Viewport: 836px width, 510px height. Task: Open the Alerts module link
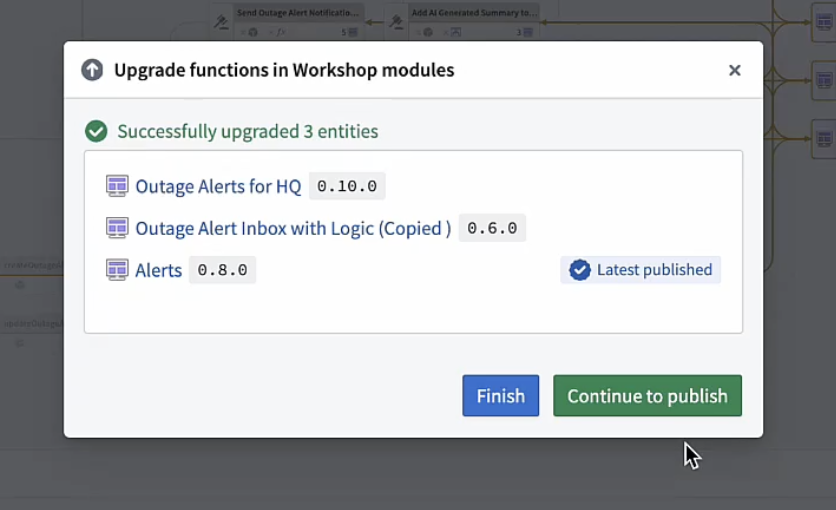(158, 270)
